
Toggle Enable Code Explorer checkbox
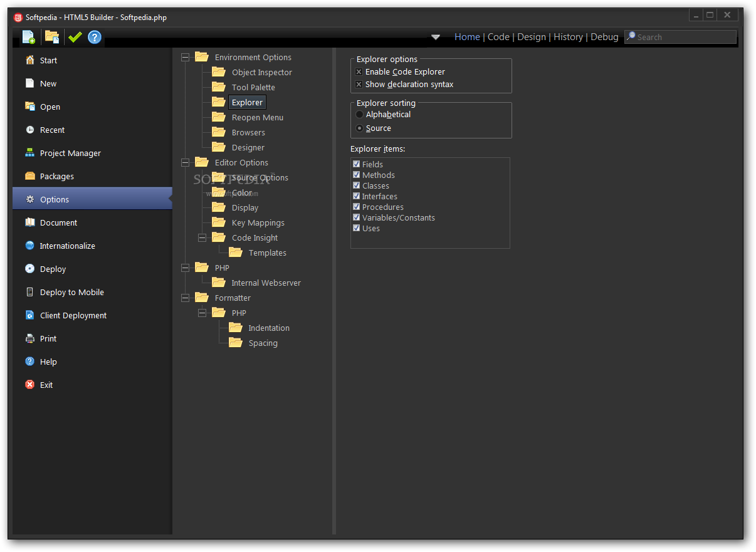click(x=359, y=72)
